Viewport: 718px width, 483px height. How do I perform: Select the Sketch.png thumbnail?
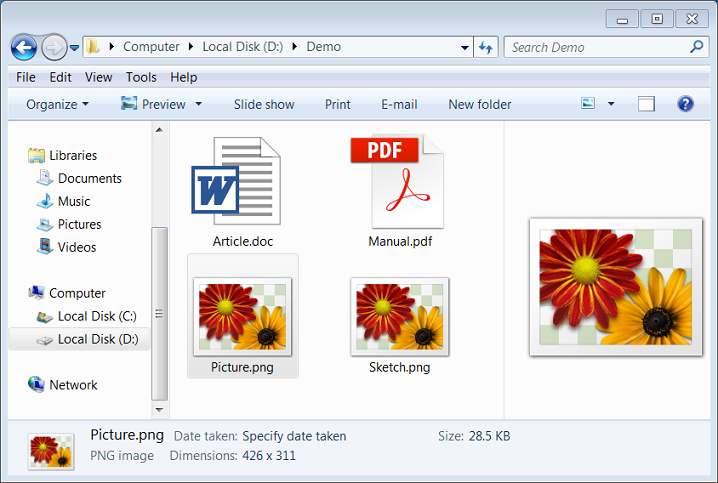[400, 316]
